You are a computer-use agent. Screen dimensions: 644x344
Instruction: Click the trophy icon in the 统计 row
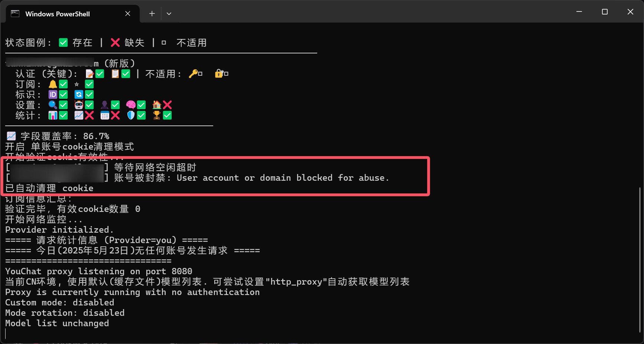tap(157, 115)
